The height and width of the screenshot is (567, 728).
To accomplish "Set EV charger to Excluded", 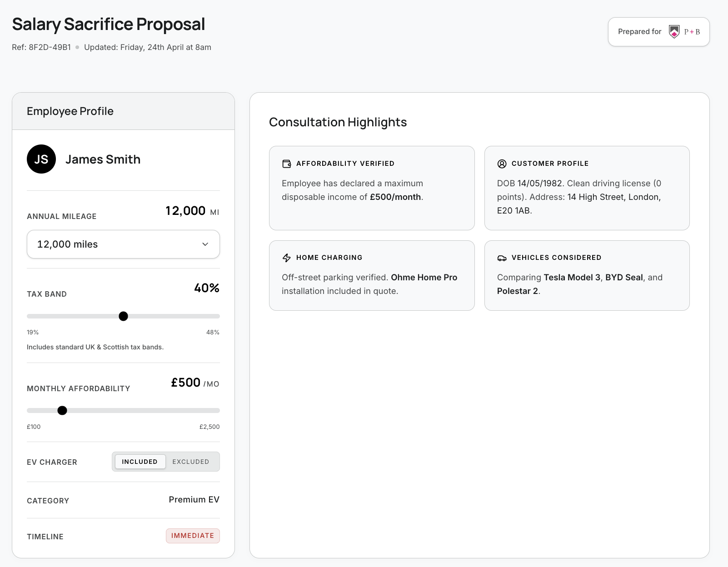I will coord(191,462).
